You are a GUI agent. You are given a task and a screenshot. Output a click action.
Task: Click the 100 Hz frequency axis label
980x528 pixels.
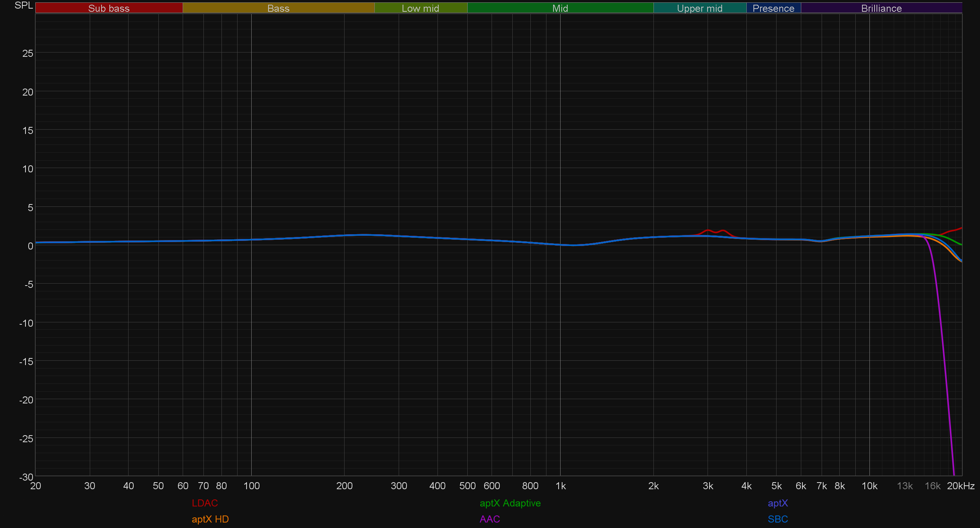tap(251, 486)
